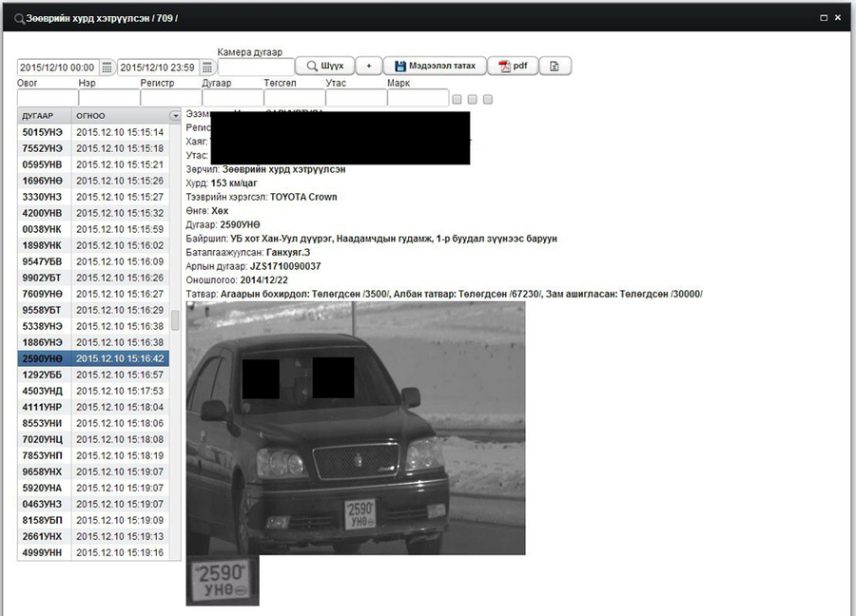Sort by the ДУГААР column header

(x=44, y=115)
